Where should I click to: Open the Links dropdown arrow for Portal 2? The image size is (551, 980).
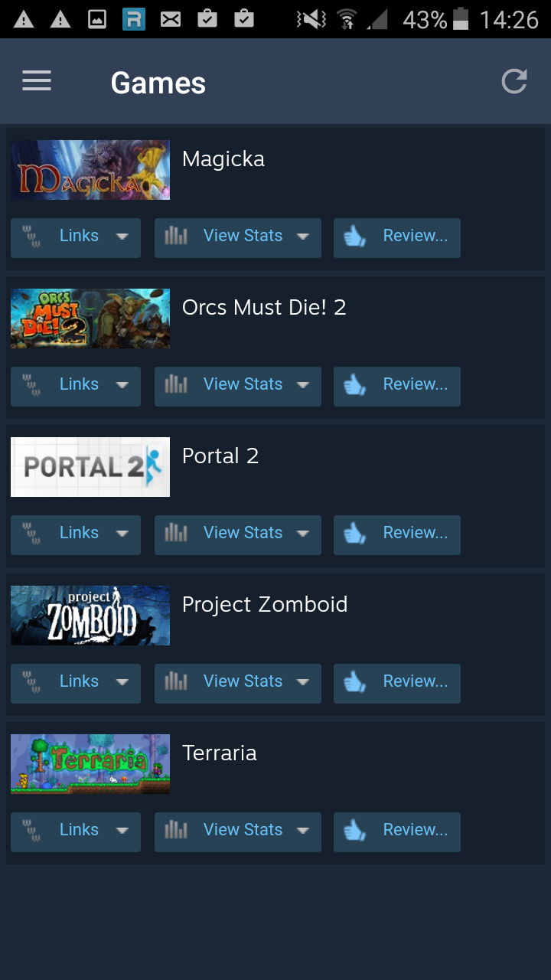(122, 534)
